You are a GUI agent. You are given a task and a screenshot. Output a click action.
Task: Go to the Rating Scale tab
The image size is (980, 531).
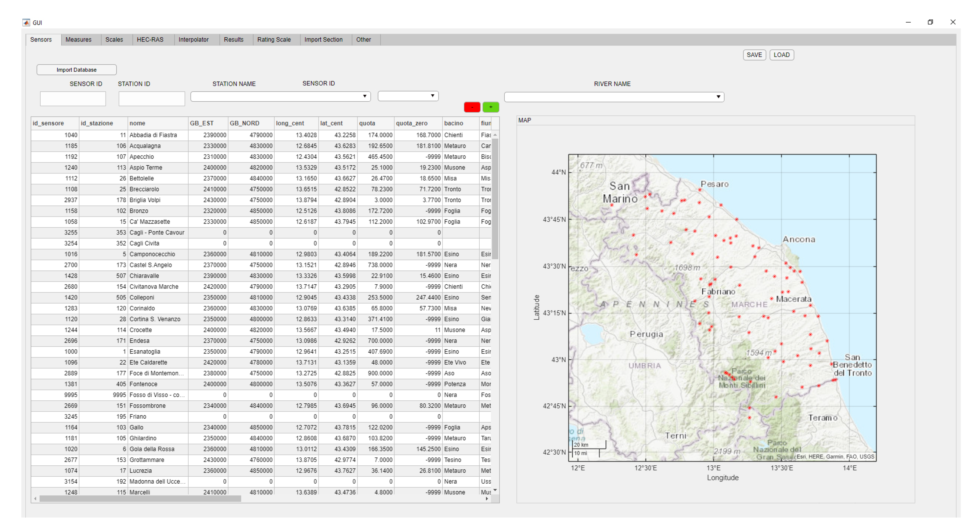274,40
